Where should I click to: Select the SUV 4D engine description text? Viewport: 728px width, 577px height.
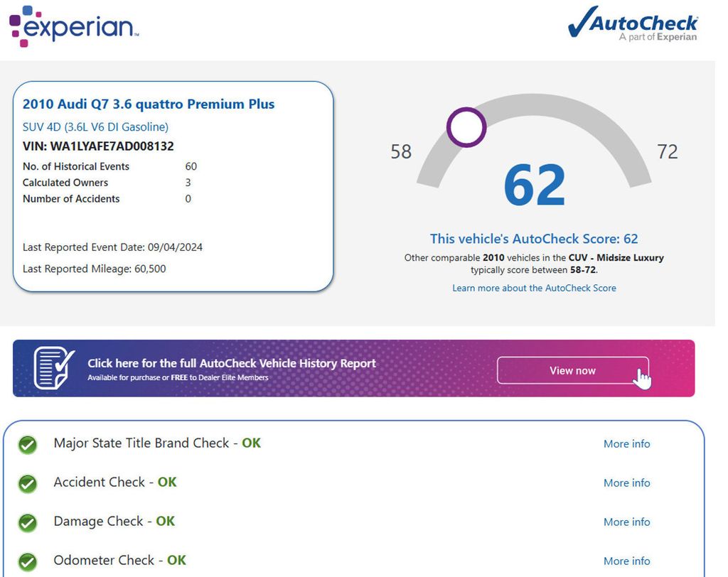pyautogui.click(x=95, y=127)
